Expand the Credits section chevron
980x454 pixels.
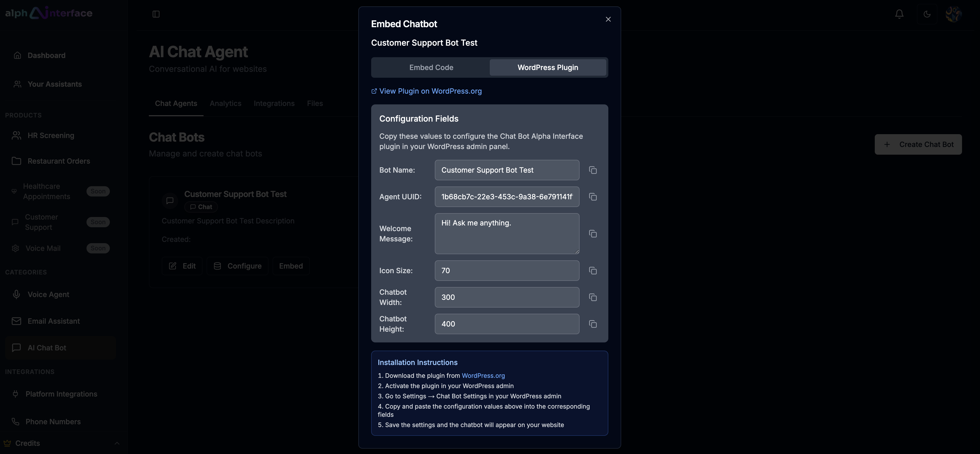point(117,443)
